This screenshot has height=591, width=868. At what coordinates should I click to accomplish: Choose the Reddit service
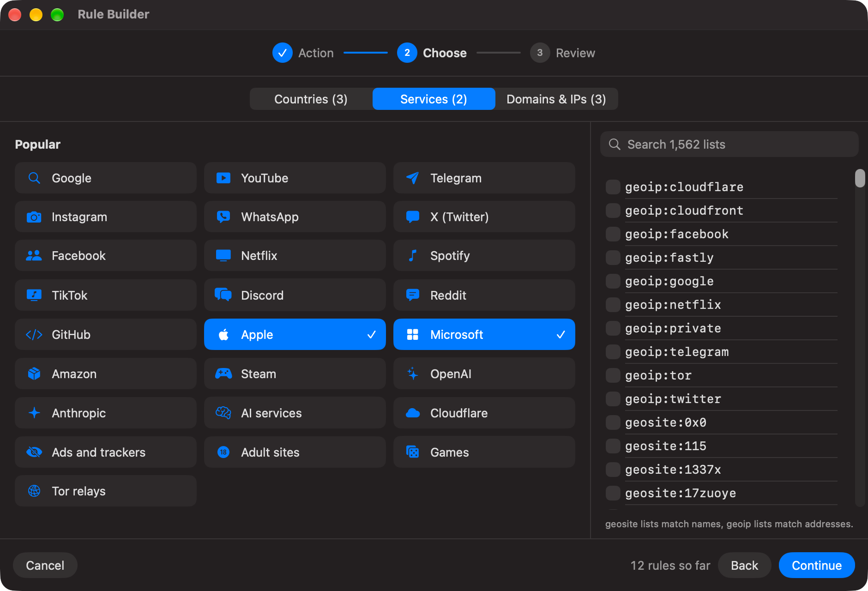[484, 295]
